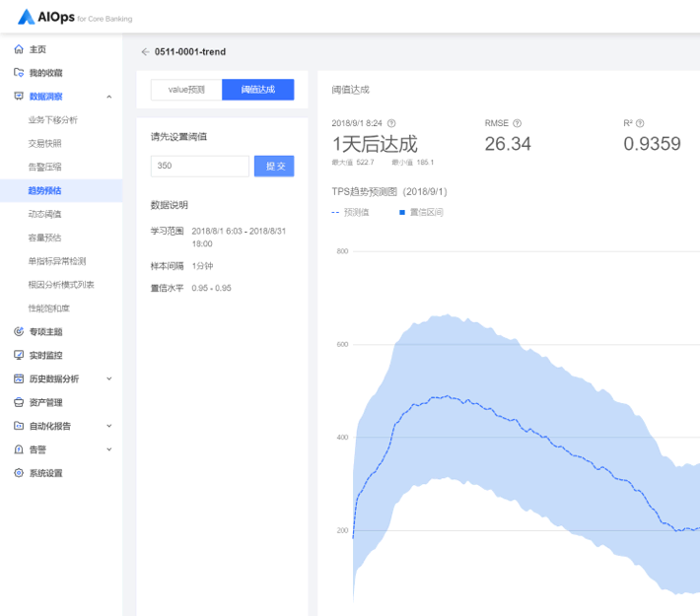
Task: Collapse the 数据洞察 menu chevron
Action: (x=108, y=97)
